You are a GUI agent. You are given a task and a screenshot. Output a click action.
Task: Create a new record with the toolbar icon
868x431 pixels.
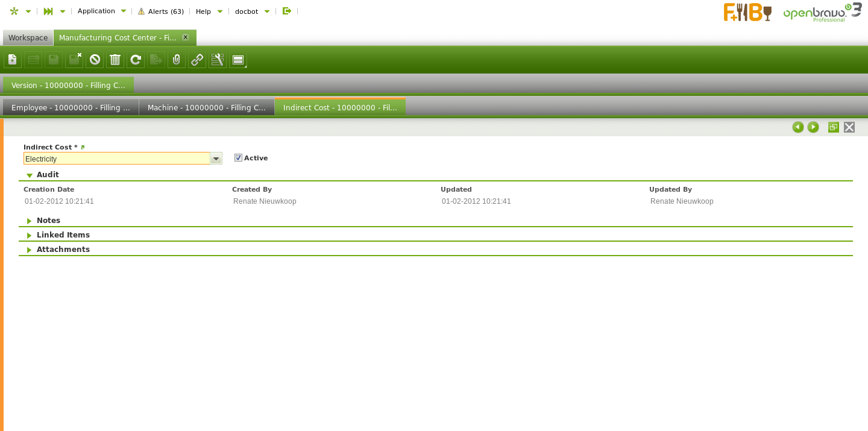[13, 60]
